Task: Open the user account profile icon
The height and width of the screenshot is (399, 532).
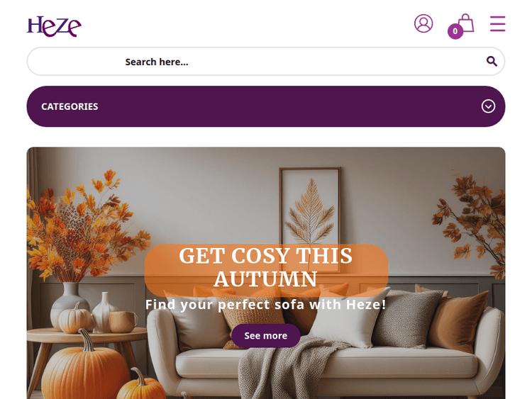Action: click(x=423, y=23)
